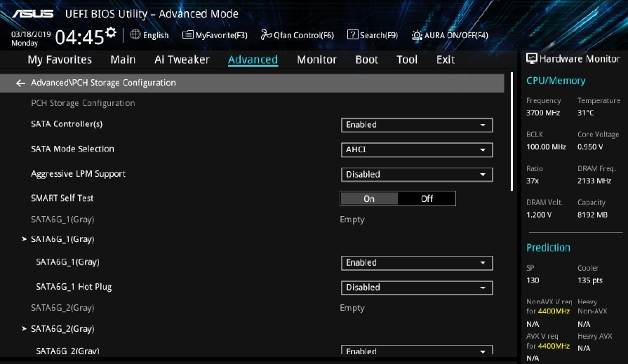Collapse the SATA6G_2(Gray) section arrow
Image resolution: width=628 pixels, height=364 pixels.
tap(24, 329)
